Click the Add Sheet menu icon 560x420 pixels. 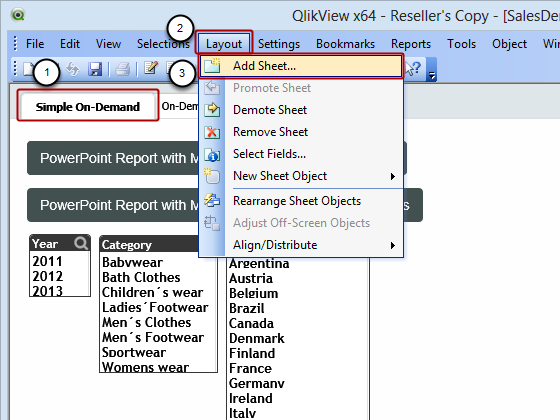tap(212, 66)
